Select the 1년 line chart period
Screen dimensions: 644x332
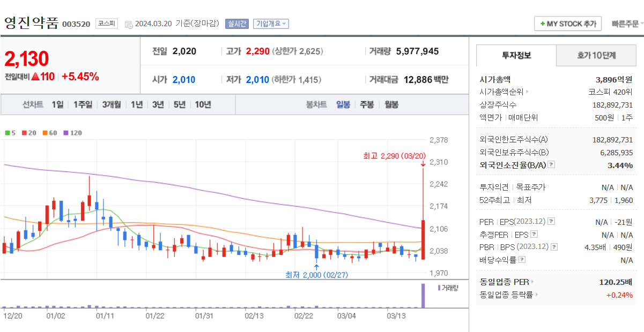(x=137, y=104)
